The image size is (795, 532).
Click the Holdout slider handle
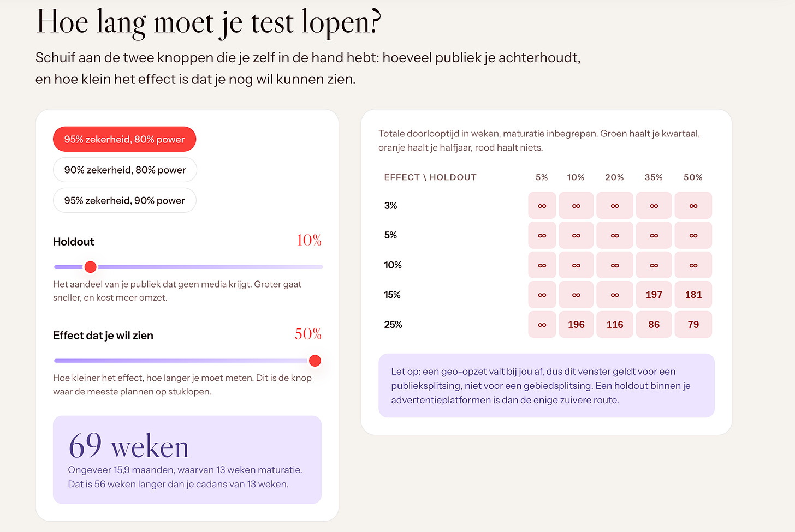(91, 267)
